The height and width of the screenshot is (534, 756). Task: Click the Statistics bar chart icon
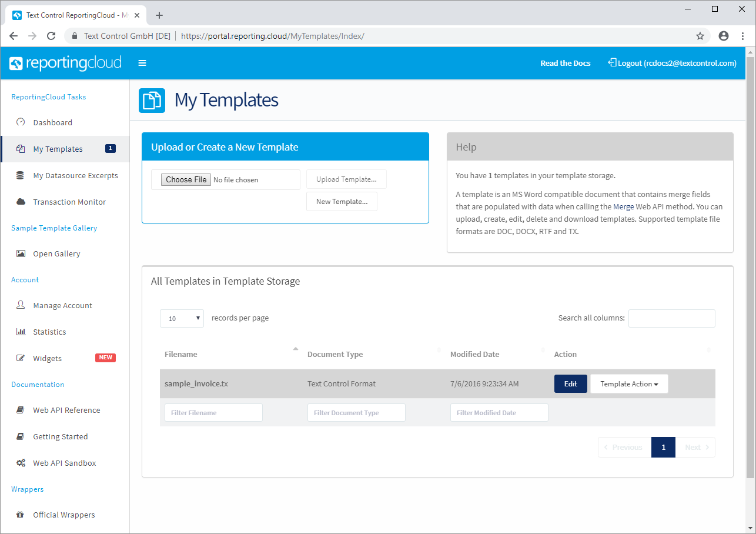21,332
